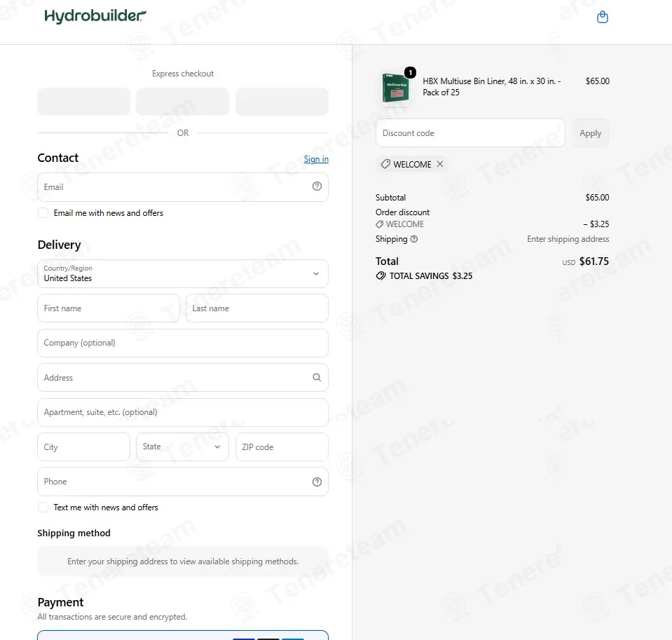The width and height of the screenshot is (672, 640).
Task: Click the Subtotal $65.00 value
Action: coord(597,198)
